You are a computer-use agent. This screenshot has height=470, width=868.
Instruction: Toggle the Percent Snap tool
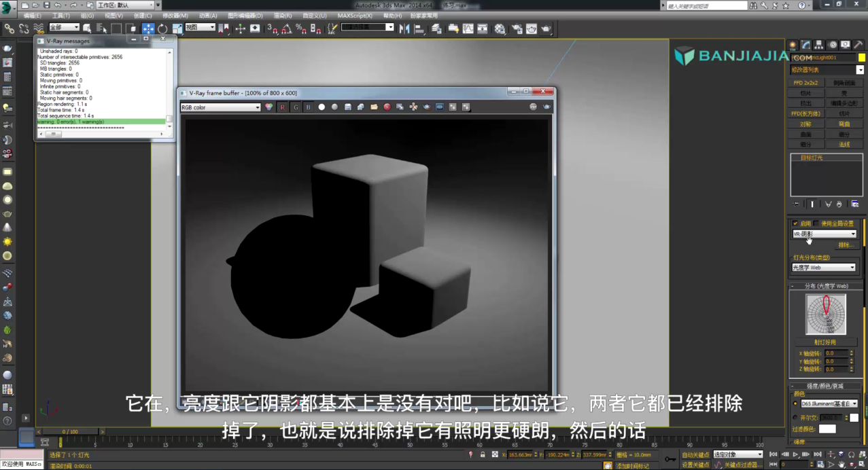(301, 29)
